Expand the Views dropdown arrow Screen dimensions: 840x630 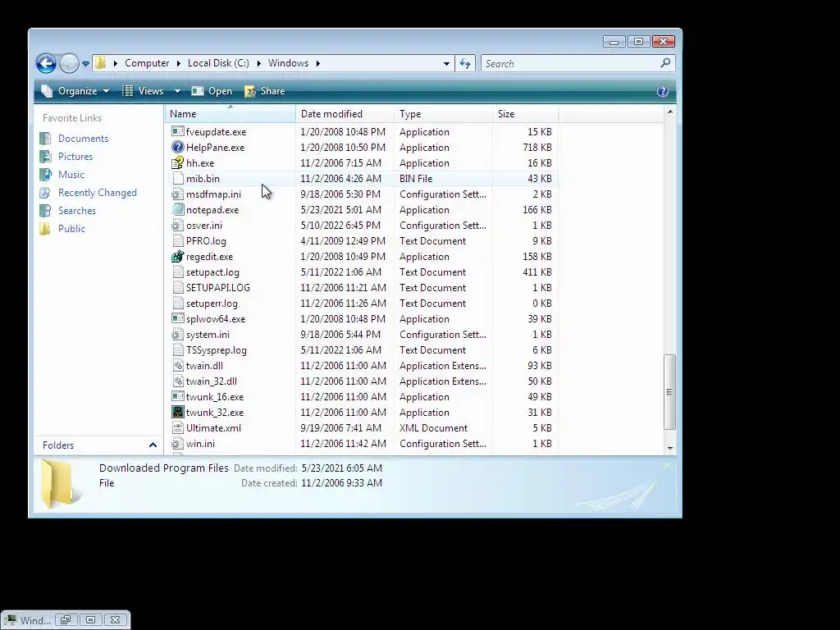[177, 91]
